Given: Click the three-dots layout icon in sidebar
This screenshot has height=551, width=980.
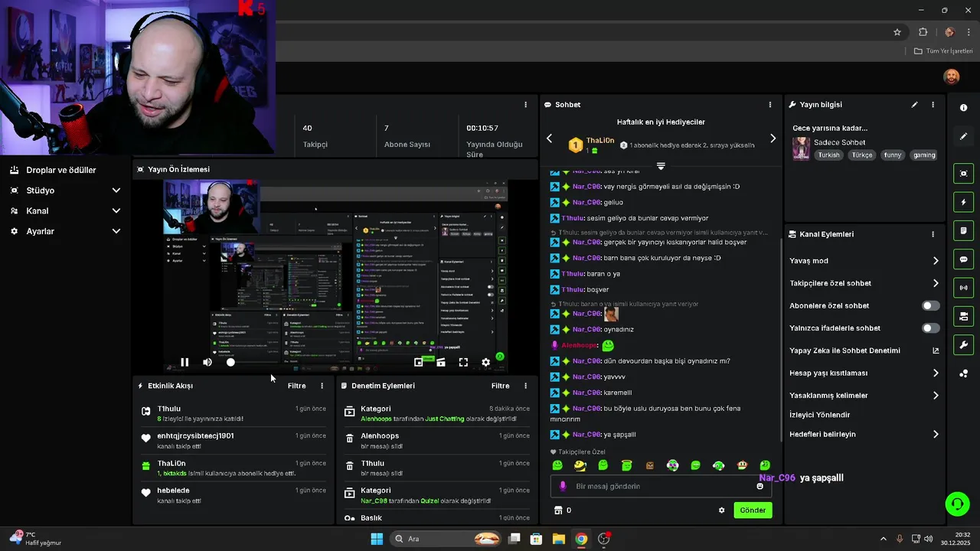Looking at the screenshot, I should pos(963,373).
